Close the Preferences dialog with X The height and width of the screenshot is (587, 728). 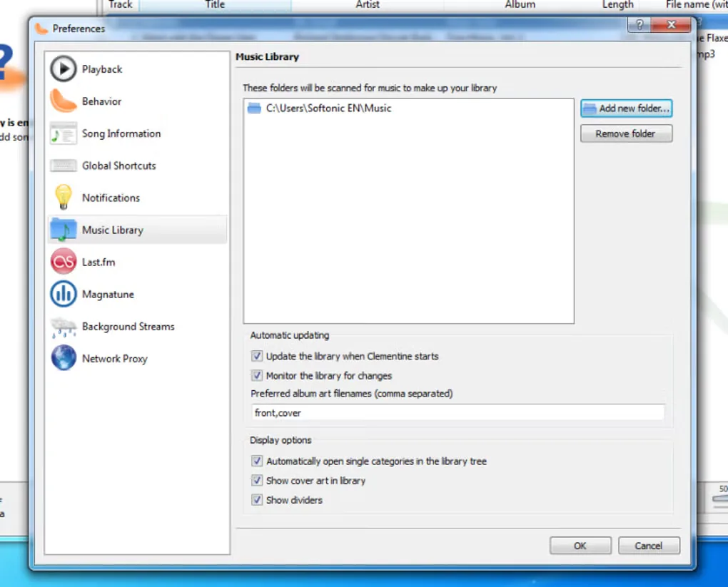671,24
